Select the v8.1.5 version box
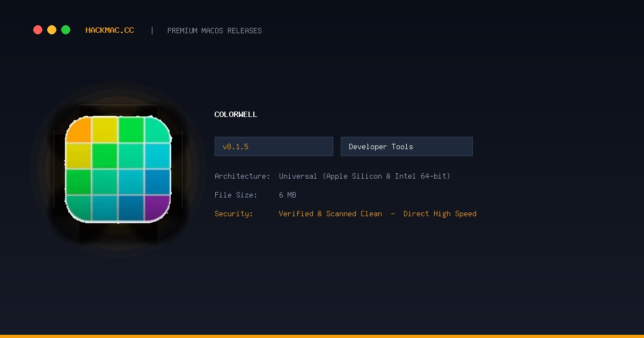Screen dimensions: 644x338 click(274, 146)
